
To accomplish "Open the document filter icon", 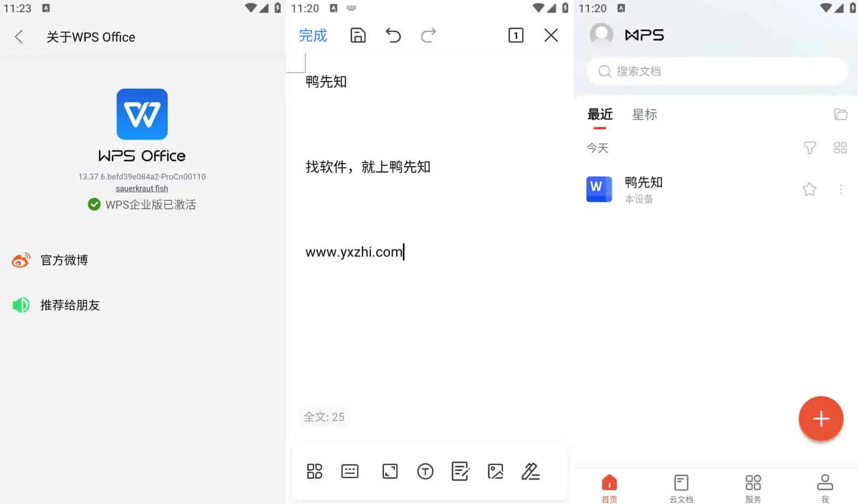I will click(810, 148).
